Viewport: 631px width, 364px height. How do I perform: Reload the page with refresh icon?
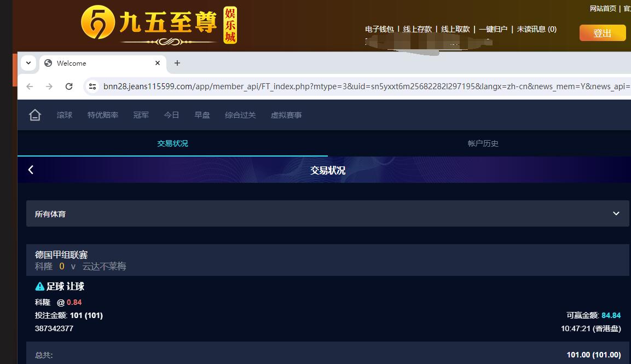coord(69,86)
